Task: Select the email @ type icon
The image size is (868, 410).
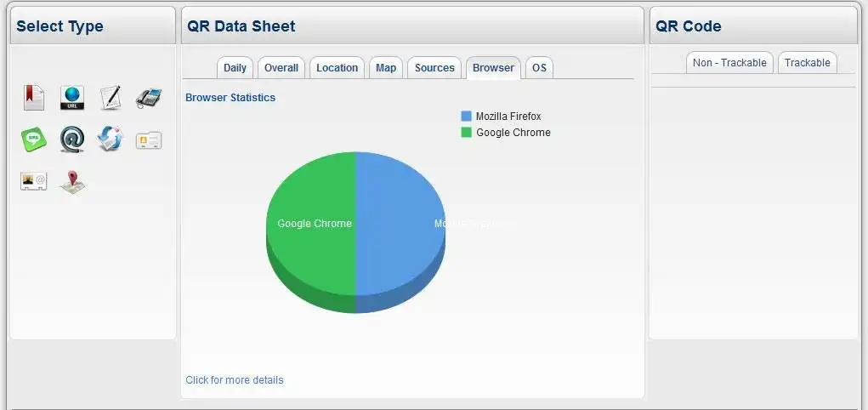Action: pos(72,140)
